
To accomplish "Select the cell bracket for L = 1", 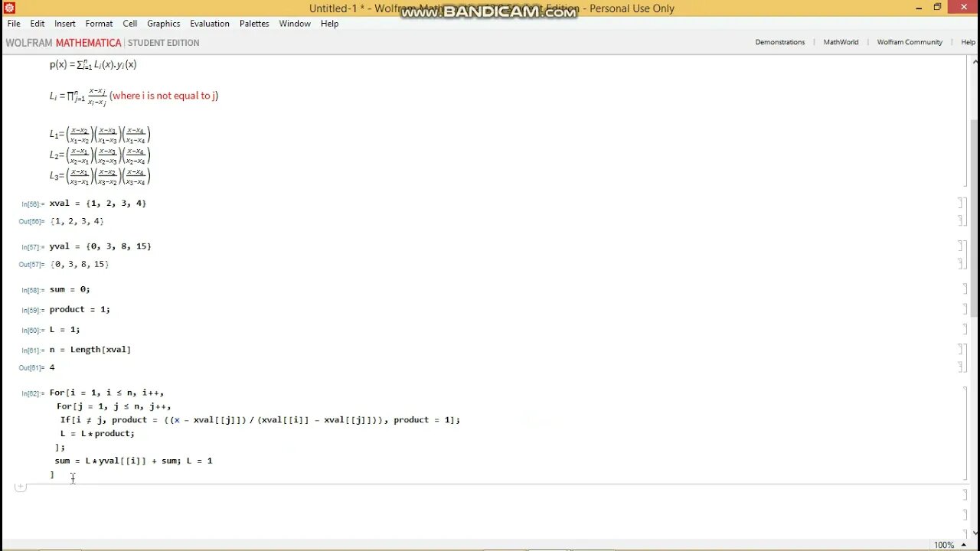I will [965, 329].
